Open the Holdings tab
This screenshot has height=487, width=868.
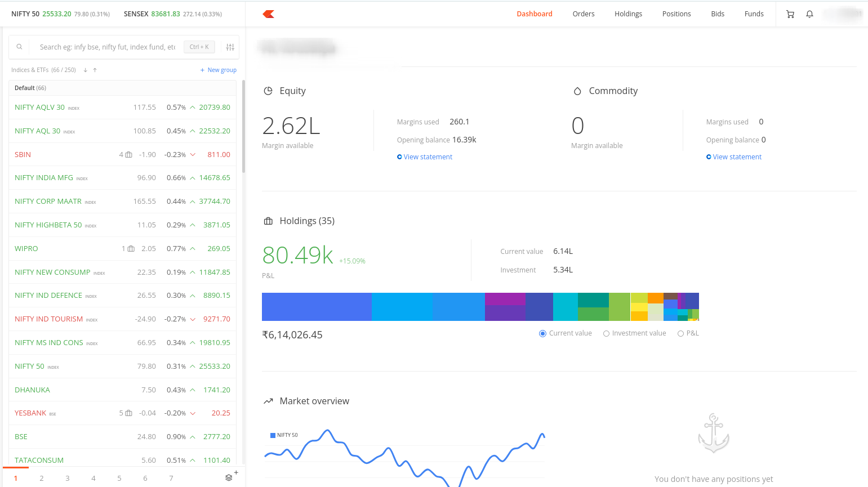pos(628,14)
